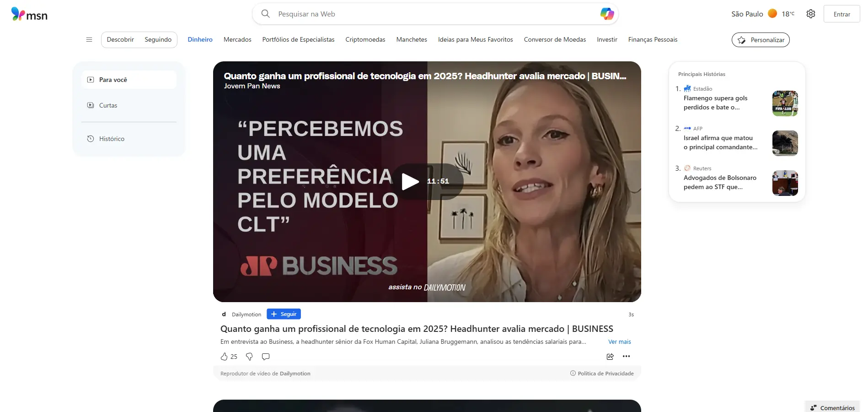This screenshot has width=868, height=412.
Task: Open the comments bubble icon
Action: pyautogui.click(x=266, y=357)
